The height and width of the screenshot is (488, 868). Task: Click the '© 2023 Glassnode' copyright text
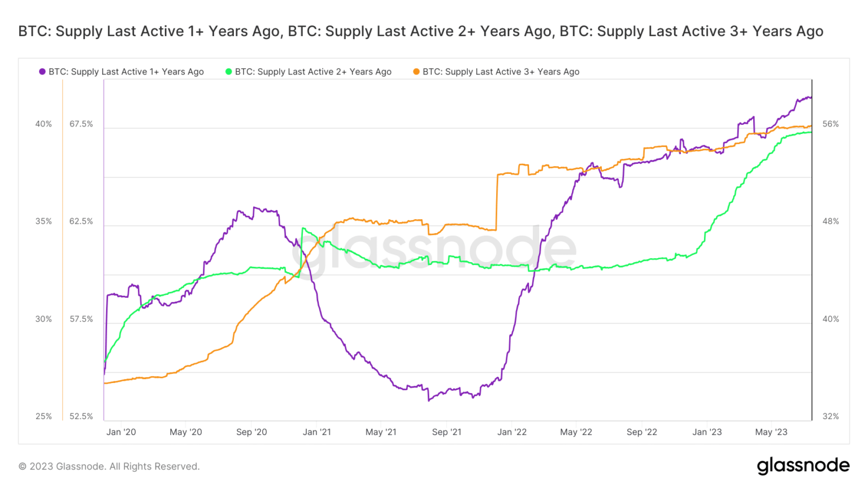pos(109,467)
